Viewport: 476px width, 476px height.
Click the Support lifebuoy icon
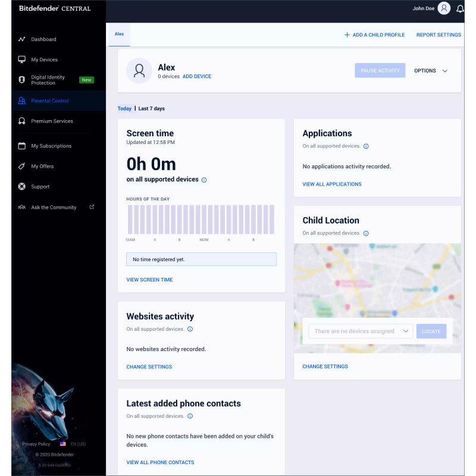pyautogui.click(x=22, y=186)
